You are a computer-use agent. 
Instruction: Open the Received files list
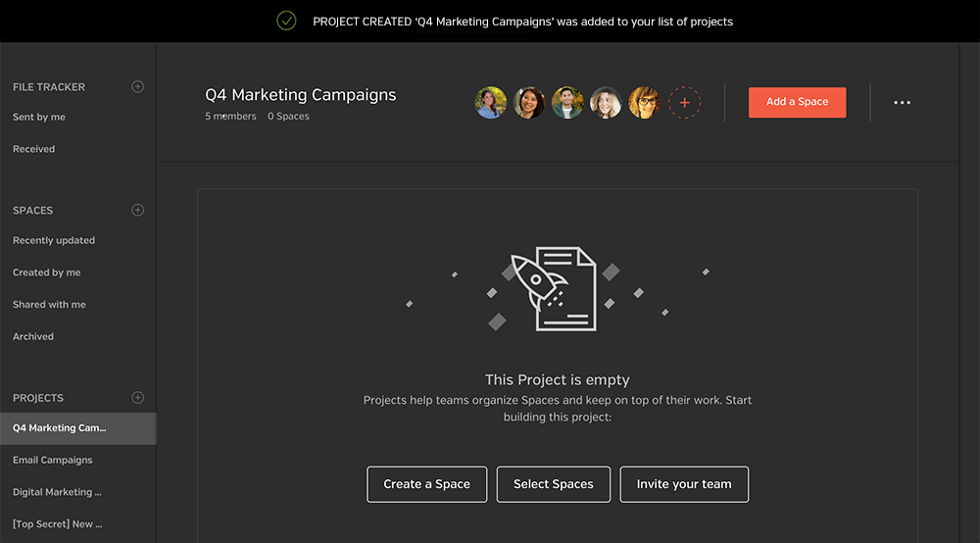tap(33, 149)
